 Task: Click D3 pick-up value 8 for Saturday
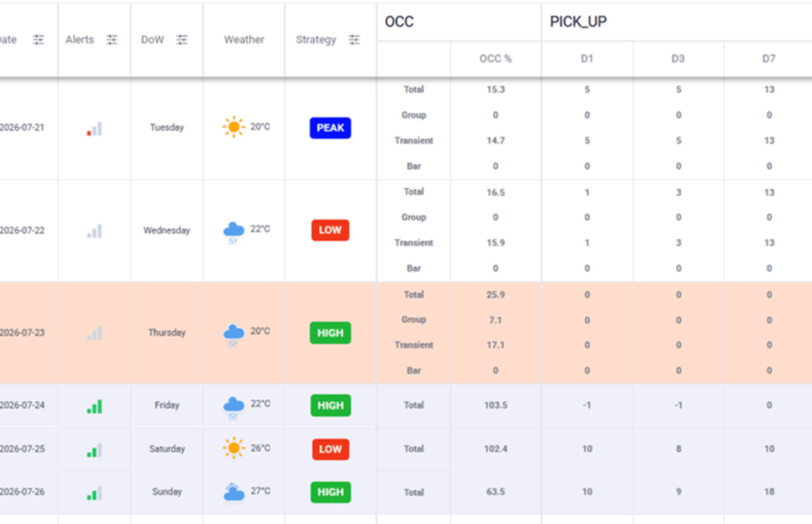tap(679, 449)
